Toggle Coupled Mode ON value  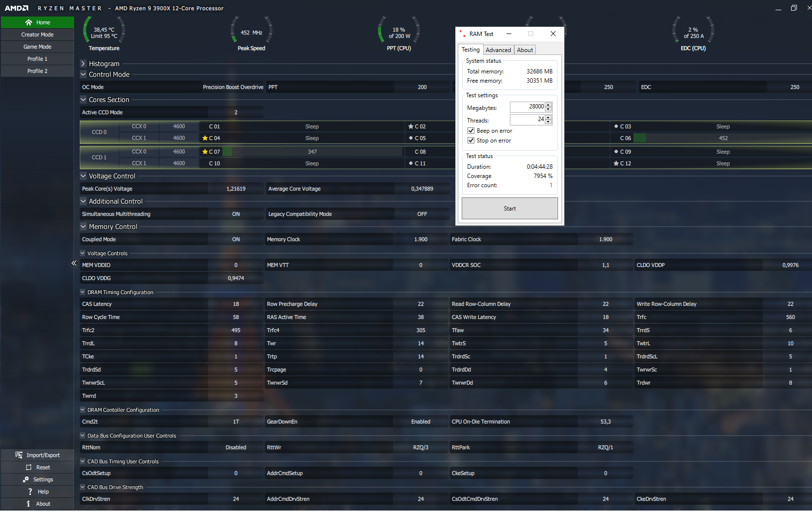pyautogui.click(x=236, y=239)
